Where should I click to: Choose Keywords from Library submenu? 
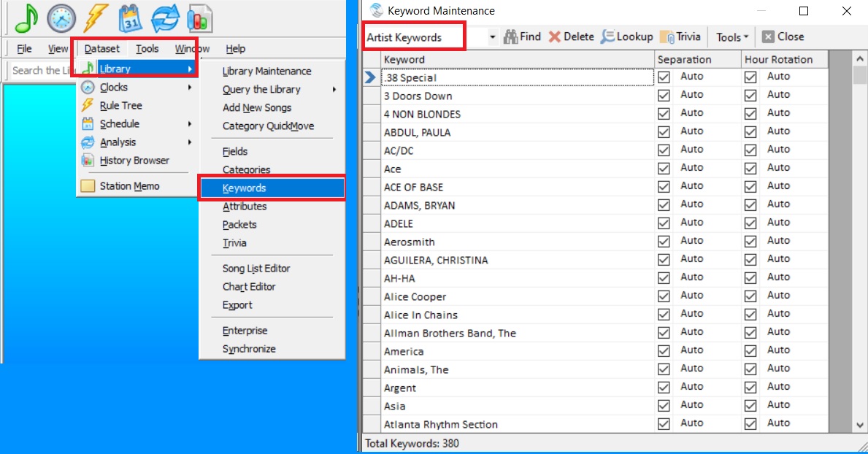tap(272, 188)
